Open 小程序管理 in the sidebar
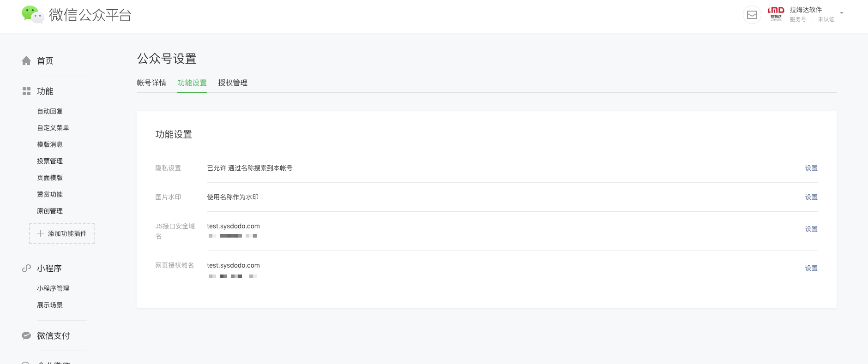Screen dimensions: 868x364 pyautogui.click(x=53, y=288)
